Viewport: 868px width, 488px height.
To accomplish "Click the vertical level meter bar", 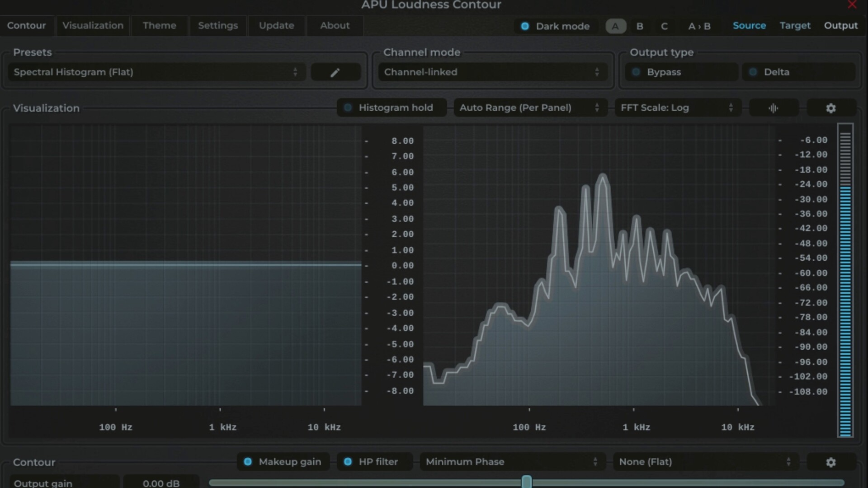I will click(845, 280).
